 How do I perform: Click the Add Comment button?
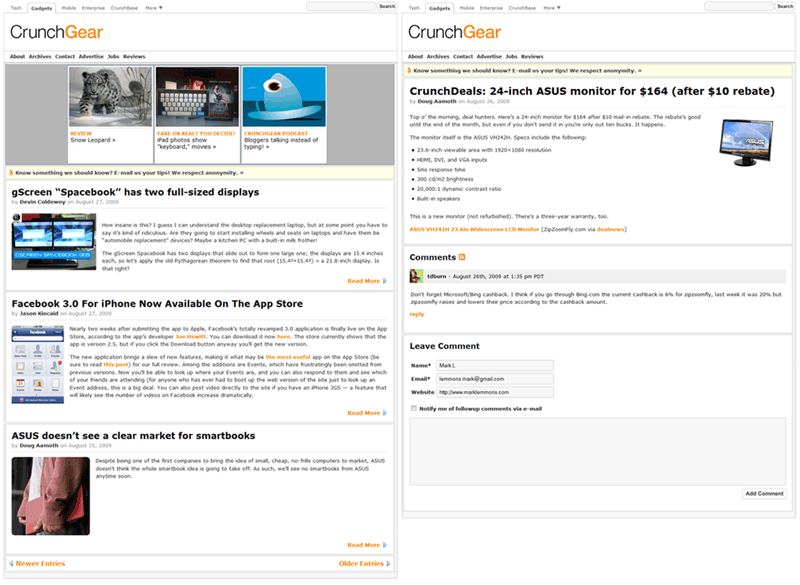click(x=764, y=494)
